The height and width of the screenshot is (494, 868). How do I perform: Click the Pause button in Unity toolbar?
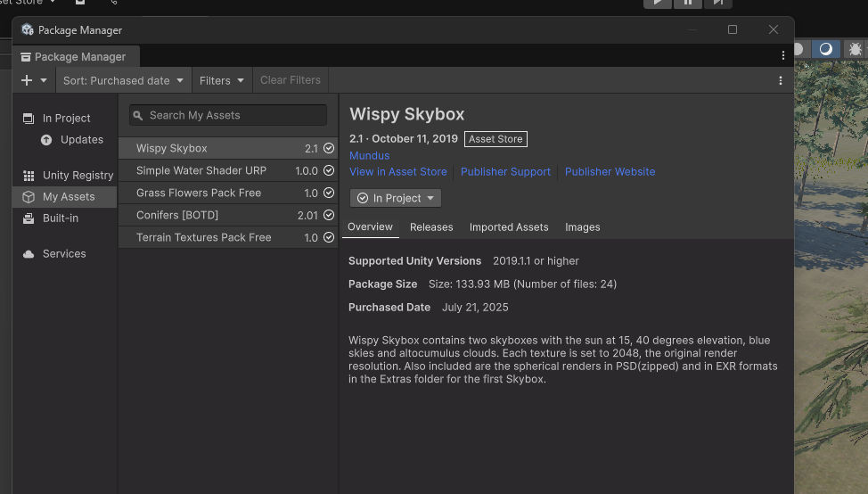tap(687, 3)
